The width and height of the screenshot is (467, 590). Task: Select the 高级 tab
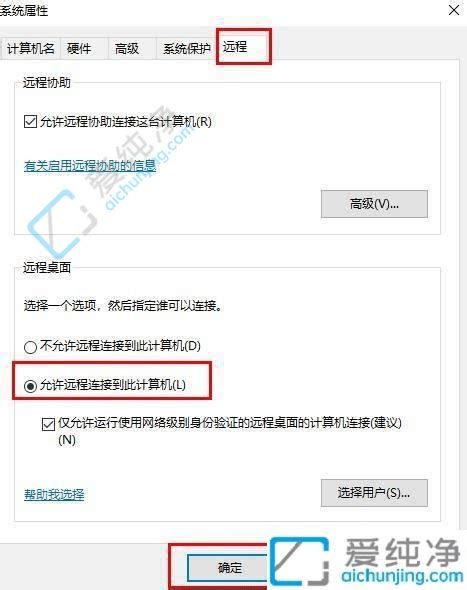127,49
